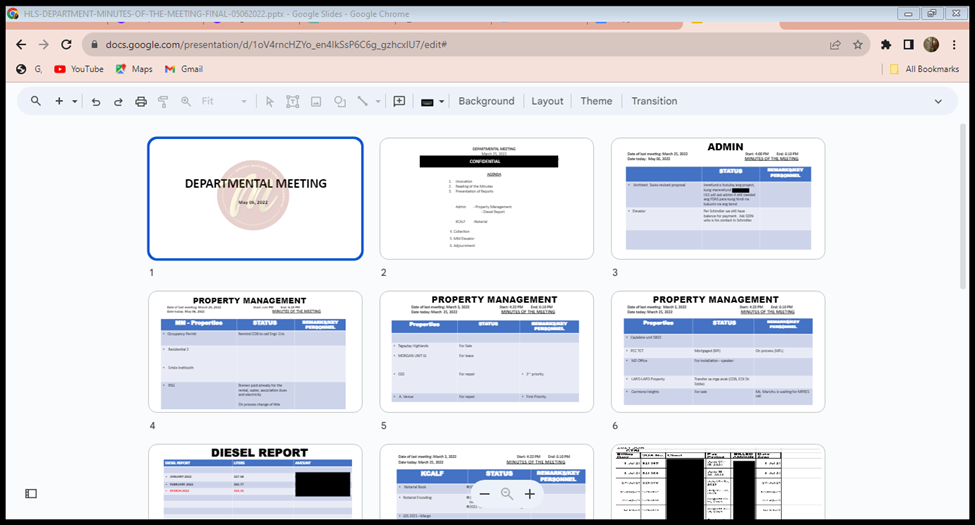Click the vertical scrollbar of slide grid
Image resolution: width=975 pixels, height=525 pixels.
pos(963,205)
